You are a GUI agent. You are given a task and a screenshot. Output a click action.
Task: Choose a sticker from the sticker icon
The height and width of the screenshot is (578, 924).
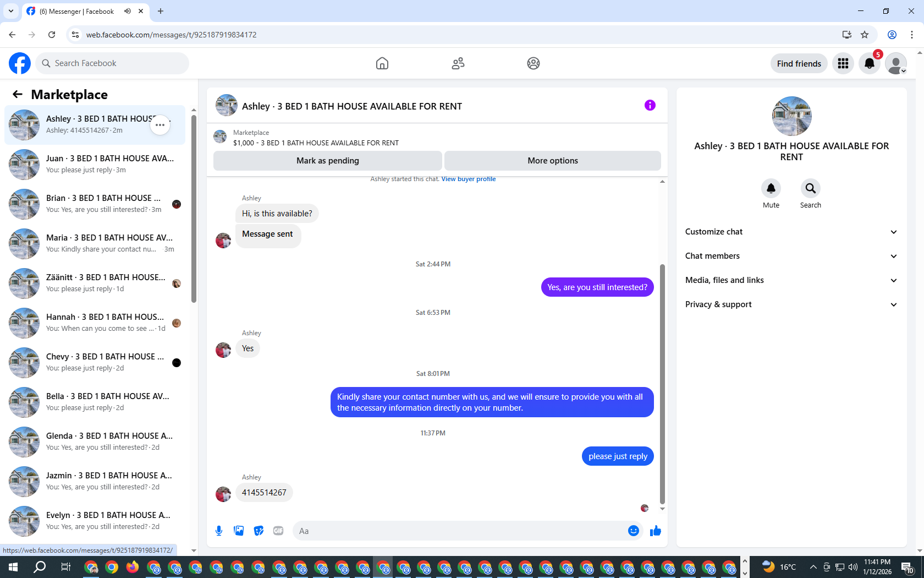[x=258, y=531]
